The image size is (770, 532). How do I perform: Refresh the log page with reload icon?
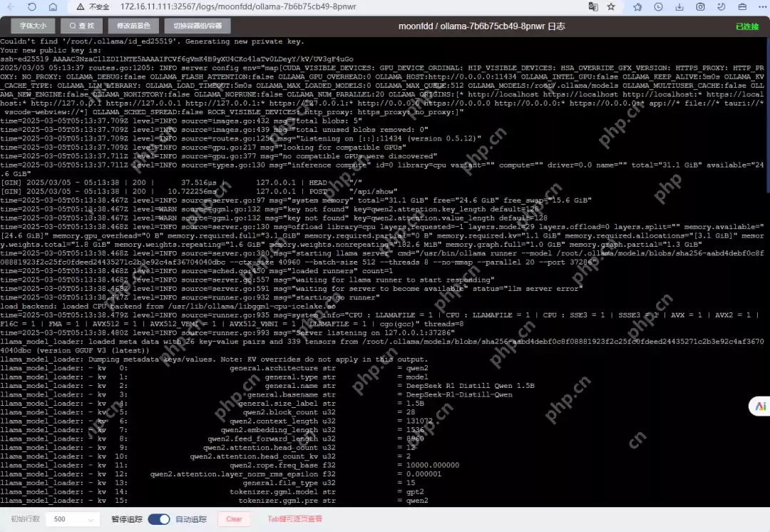[33, 7]
